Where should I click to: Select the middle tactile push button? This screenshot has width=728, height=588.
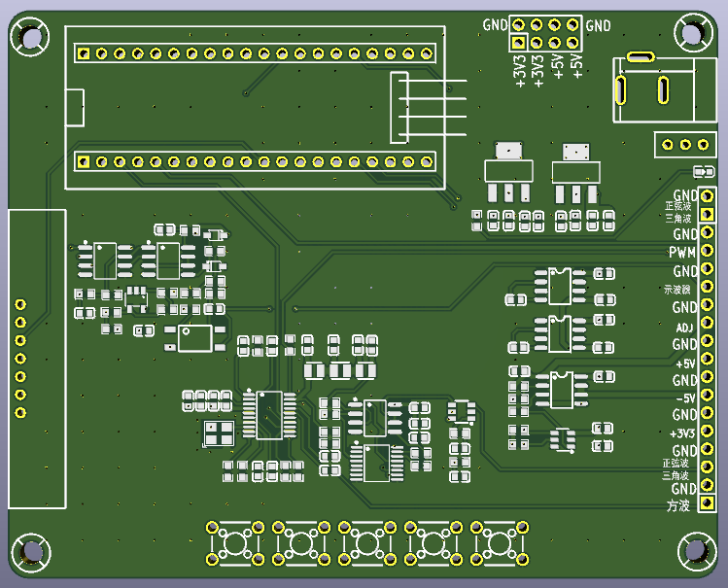coord(366,543)
